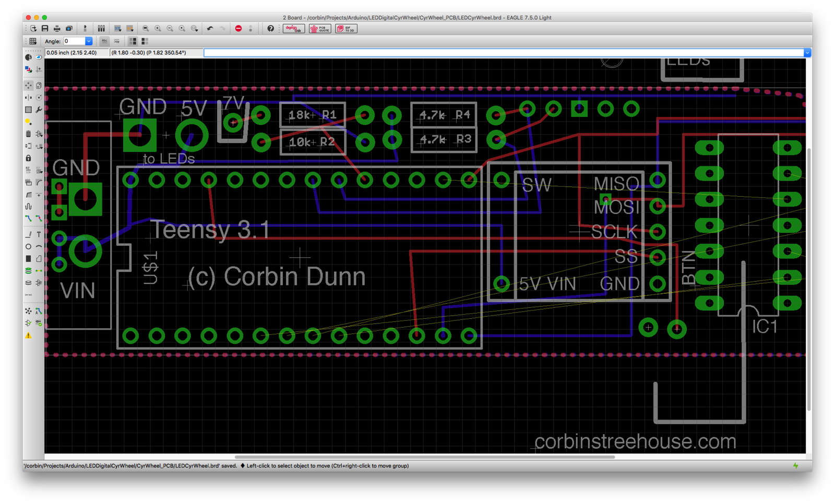Select the Copy tool
This screenshot has width=835, height=504.
click(39, 85)
